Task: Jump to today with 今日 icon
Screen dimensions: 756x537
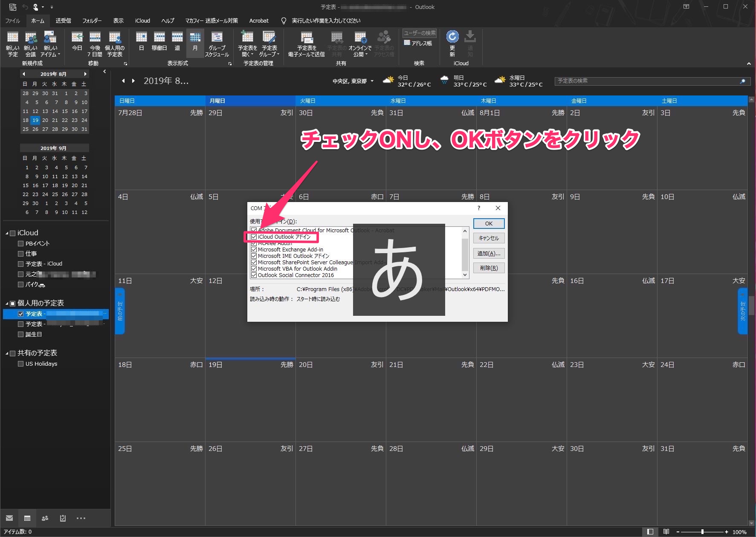Action: pyautogui.click(x=77, y=41)
